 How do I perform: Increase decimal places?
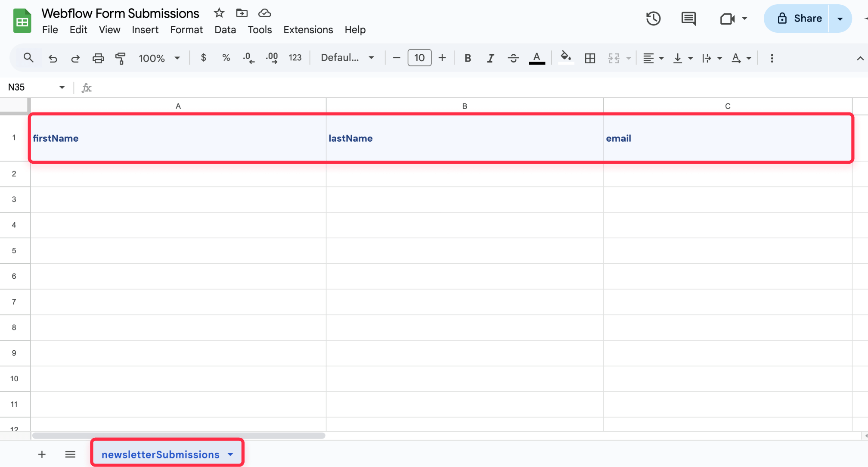[x=272, y=58]
